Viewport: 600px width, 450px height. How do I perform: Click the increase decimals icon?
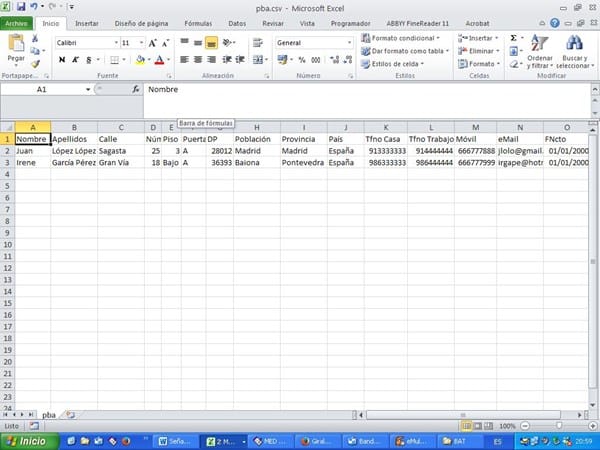coord(334,60)
